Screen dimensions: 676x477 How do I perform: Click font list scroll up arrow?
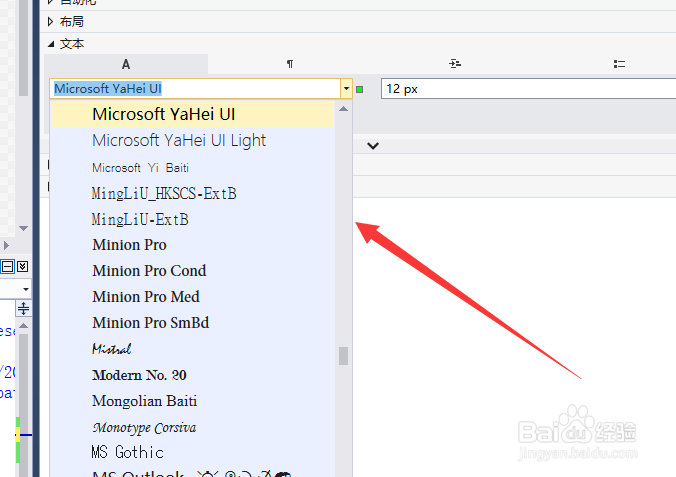344,109
